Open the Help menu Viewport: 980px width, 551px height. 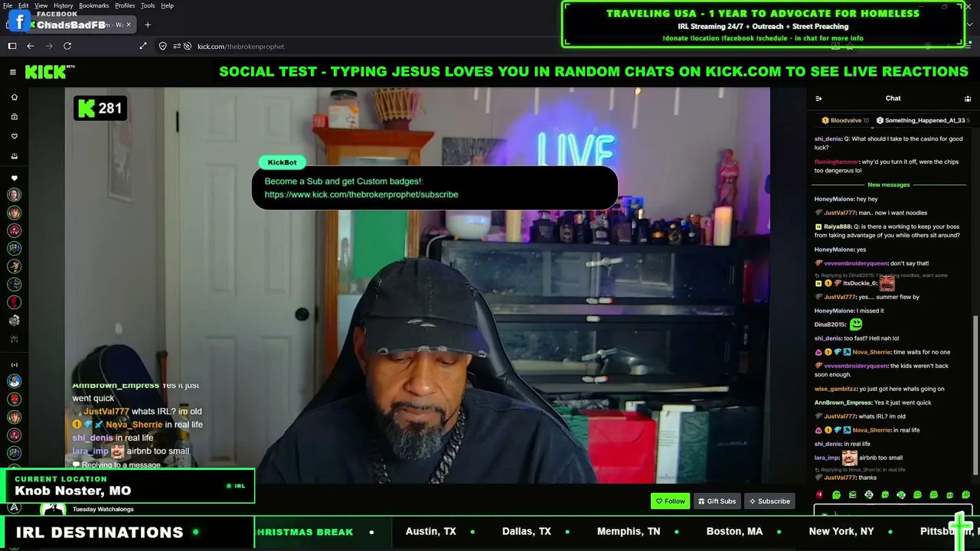click(x=167, y=5)
